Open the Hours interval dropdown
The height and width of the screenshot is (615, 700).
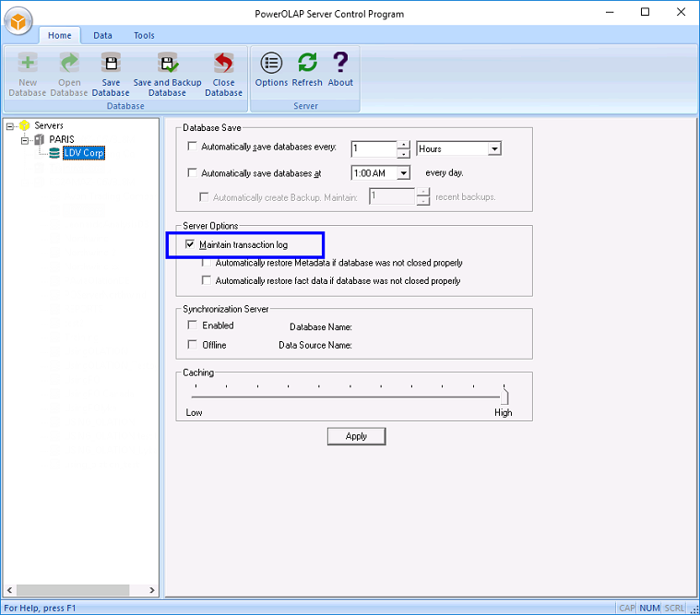click(494, 148)
